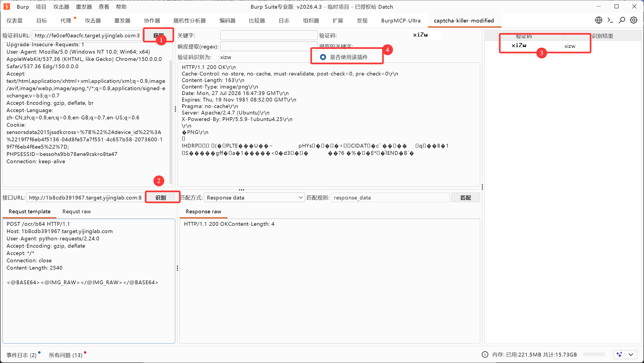Open the settings gear icon

click(634, 20)
